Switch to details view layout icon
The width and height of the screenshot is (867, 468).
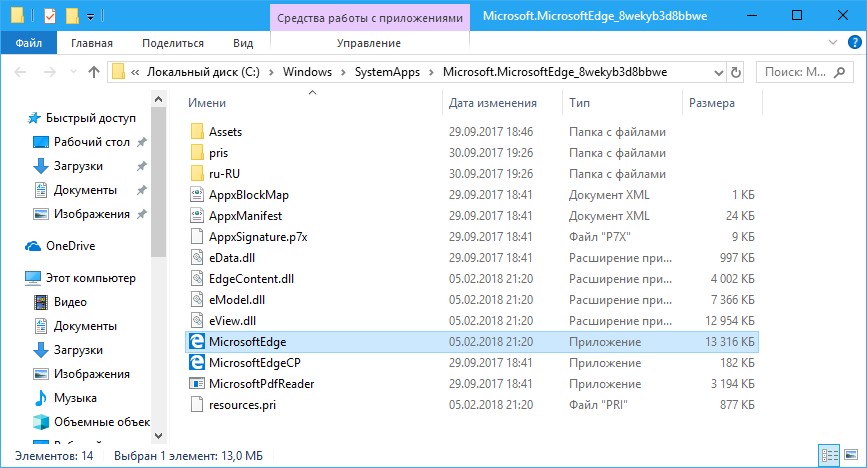[830, 455]
